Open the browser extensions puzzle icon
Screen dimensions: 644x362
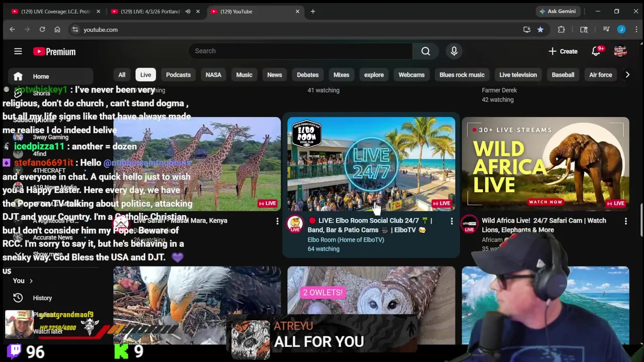pos(561,30)
